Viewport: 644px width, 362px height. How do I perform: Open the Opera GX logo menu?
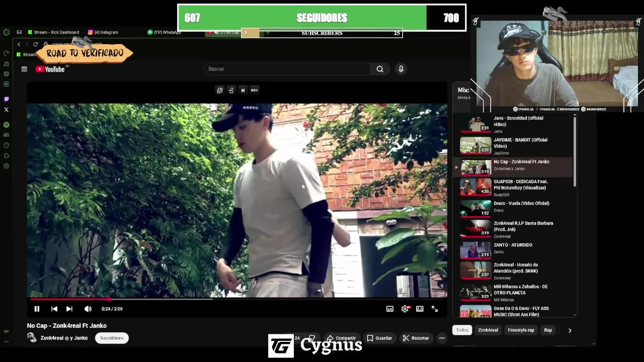click(6, 32)
